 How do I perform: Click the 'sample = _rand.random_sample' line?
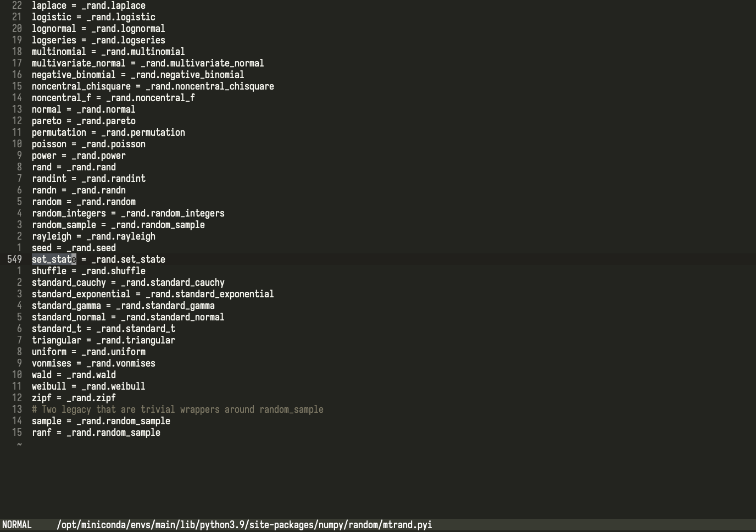[101, 421]
